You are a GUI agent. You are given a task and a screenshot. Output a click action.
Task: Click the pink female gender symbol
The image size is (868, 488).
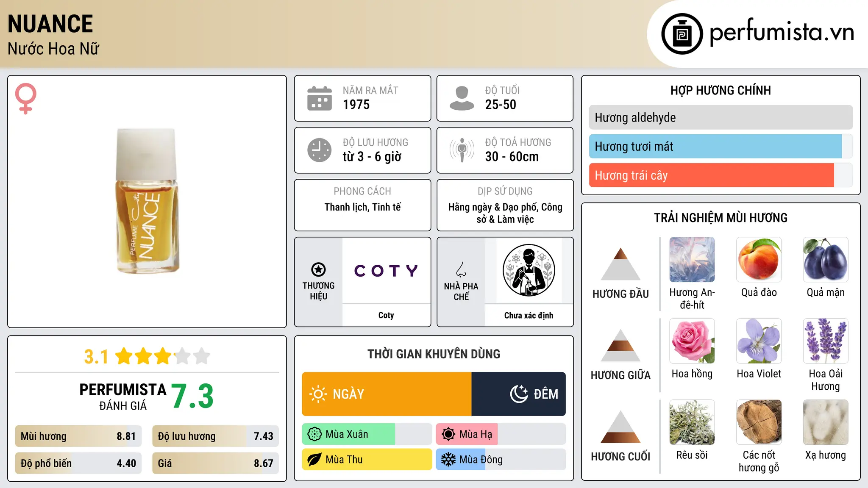point(26,99)
